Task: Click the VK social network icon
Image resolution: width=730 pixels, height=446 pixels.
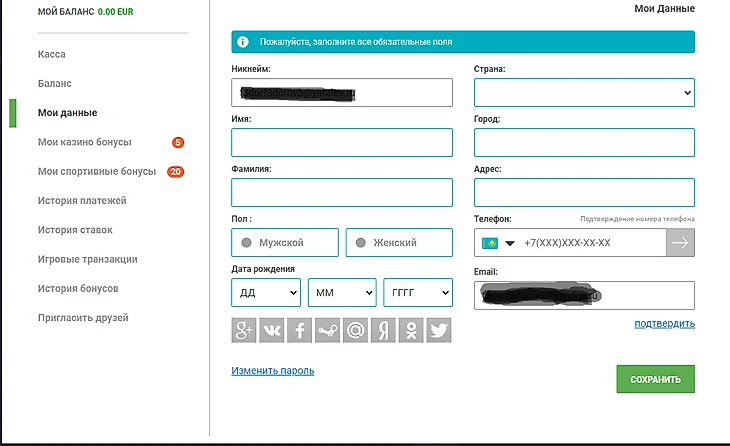Action: pyautogui.click(x=272, y=331)
